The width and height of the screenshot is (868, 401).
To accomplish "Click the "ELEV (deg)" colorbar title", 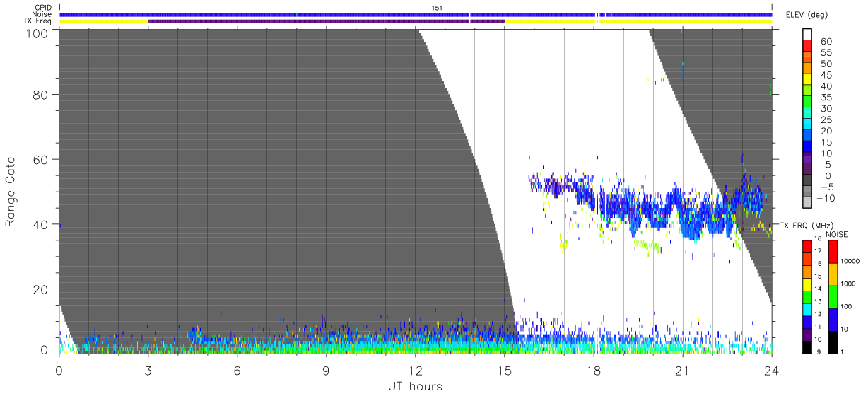I will pyautogui.click(x=806, y=14).
